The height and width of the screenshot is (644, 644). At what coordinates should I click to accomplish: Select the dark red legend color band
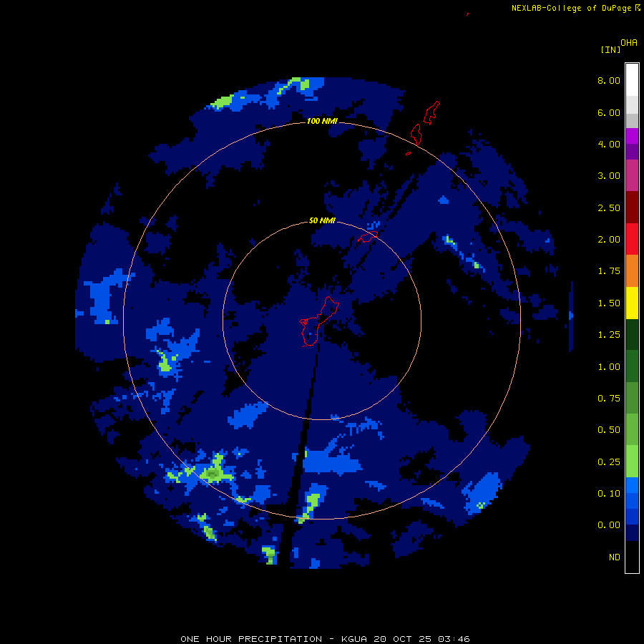coord(632,208)
